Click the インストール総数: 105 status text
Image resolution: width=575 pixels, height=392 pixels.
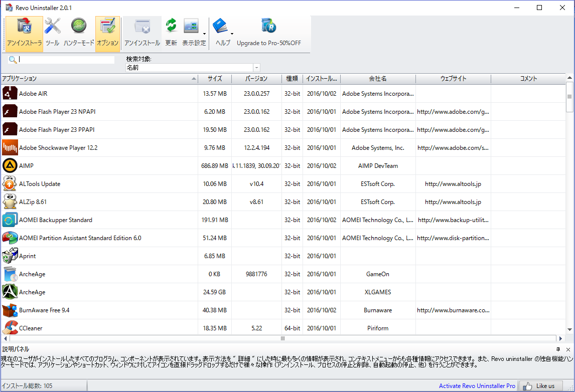[x=27, y=386]
